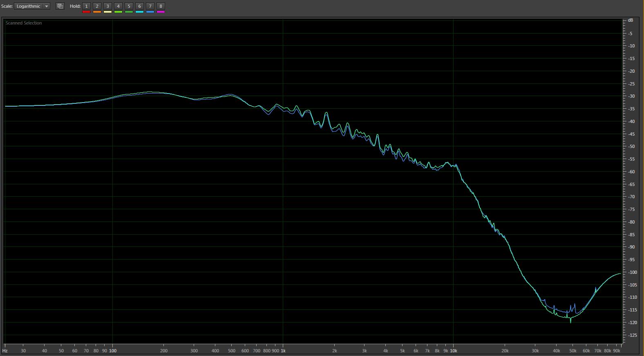Screen dimensions: 644x356
Task: Click the copy graph data icon
Action: point(60,6)
